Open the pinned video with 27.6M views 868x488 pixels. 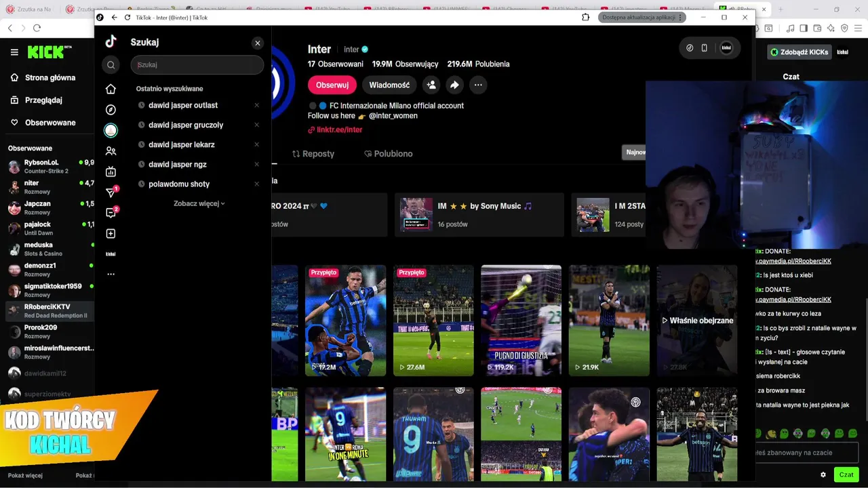433,321
